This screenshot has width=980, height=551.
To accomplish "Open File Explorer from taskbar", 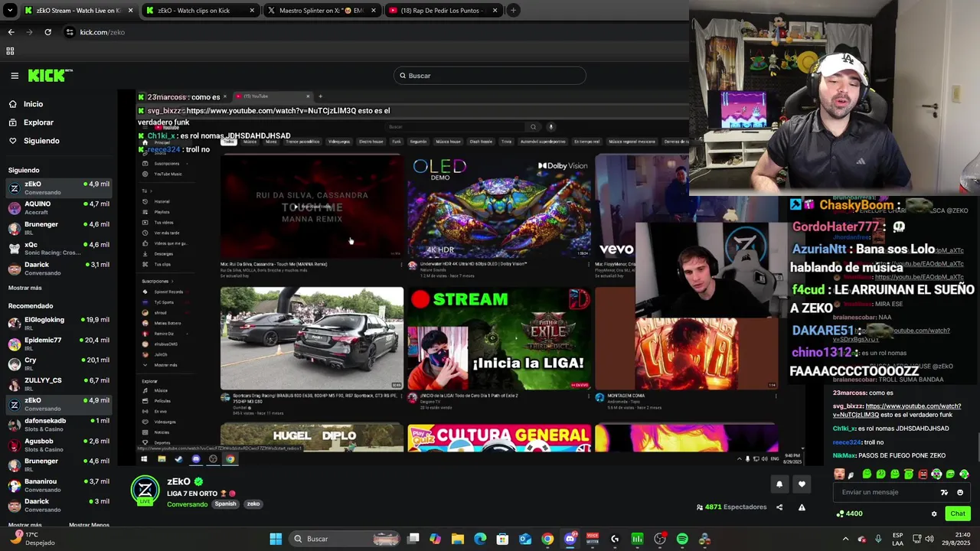I will point(458,539).
